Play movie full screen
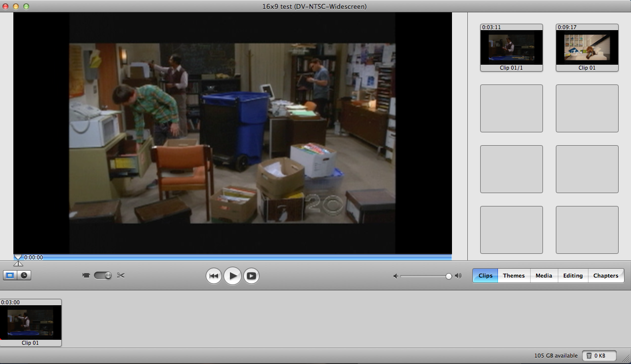Screen dimensions: 631x364 click(251, 276)
